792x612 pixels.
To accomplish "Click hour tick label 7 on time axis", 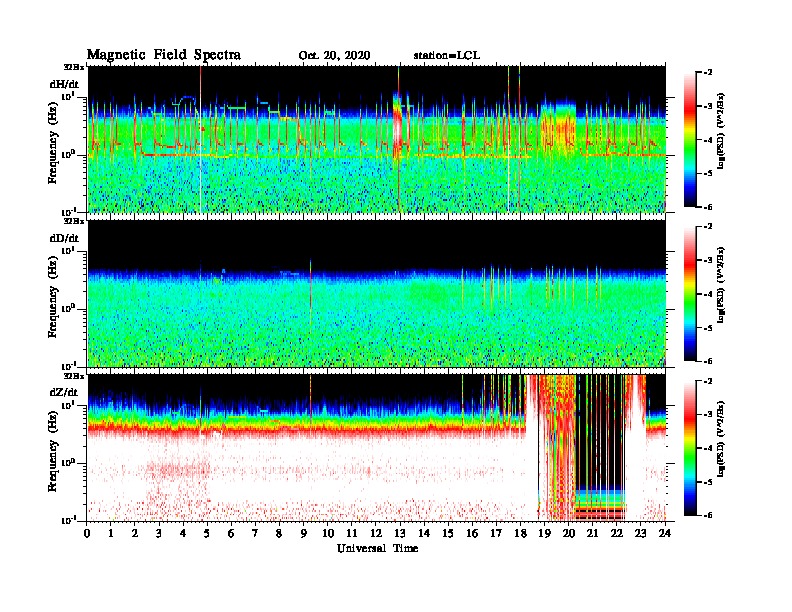I will [255, 534].
